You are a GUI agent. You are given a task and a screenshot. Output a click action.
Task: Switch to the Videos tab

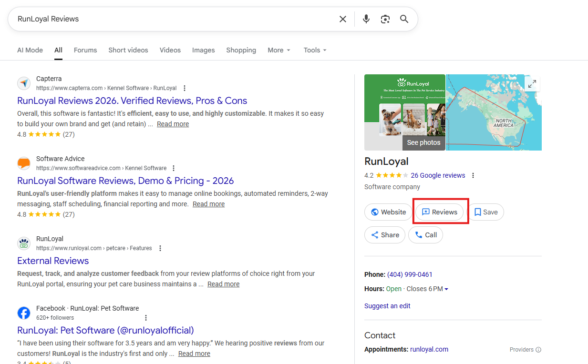[170, 50]
